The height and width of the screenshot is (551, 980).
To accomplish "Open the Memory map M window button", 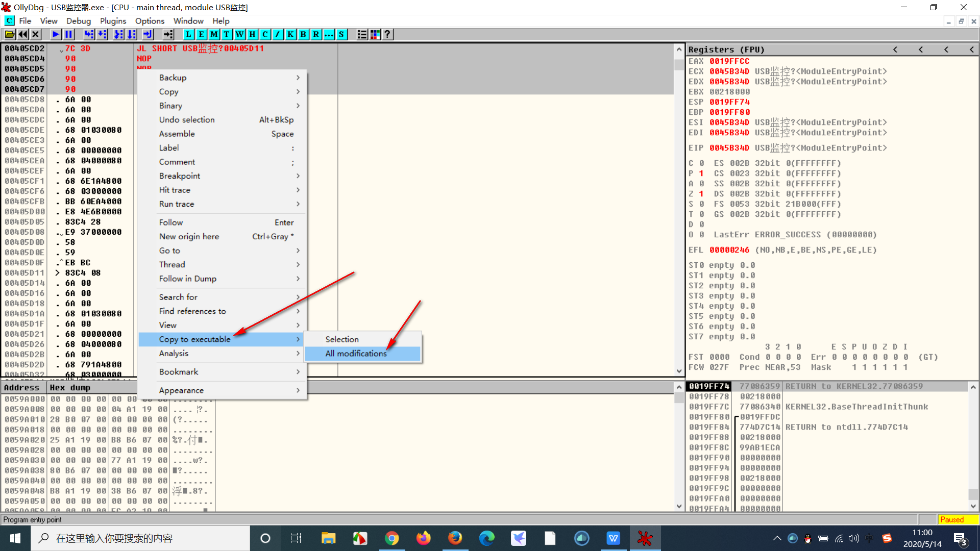I will click(x=214, y=34).
